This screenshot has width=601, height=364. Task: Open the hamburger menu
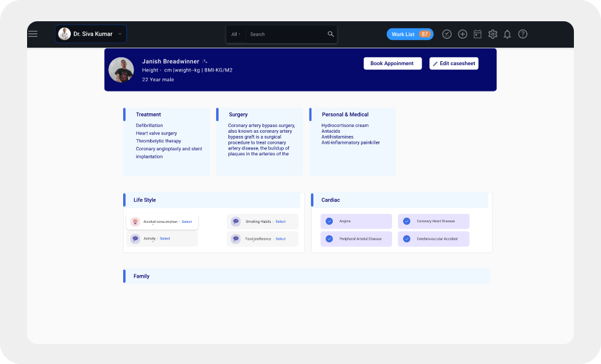[33, 34]
